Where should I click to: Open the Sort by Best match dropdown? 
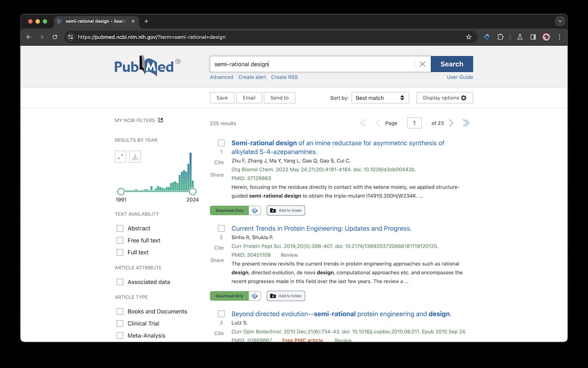click(380, 98)
